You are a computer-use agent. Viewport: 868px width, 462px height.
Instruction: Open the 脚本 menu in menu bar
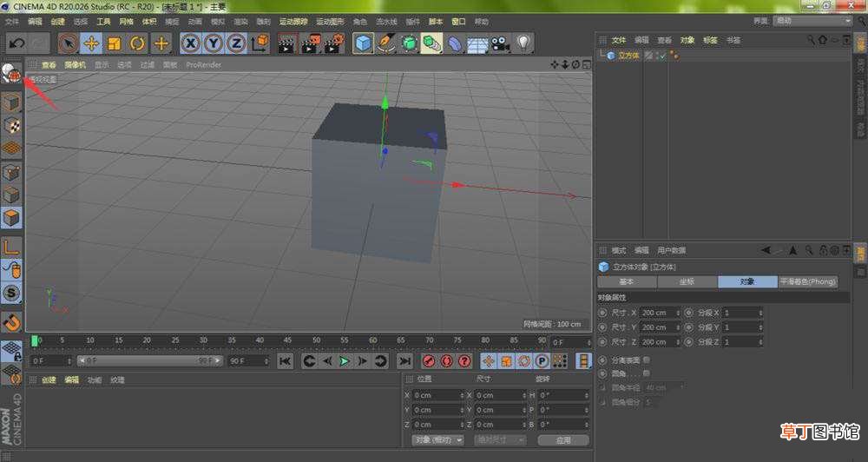point(437,22)
